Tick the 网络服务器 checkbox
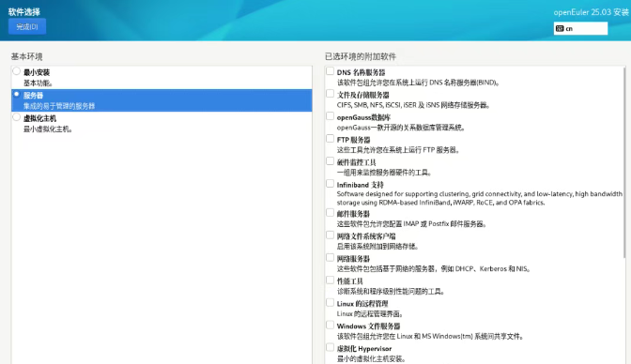The height and width of the screenshot is (364, 631). [330, 258]
